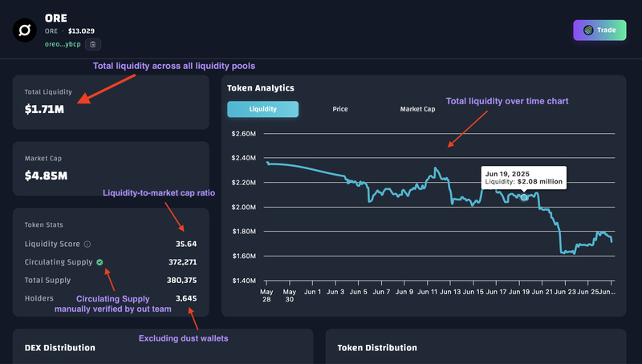Click the Total Liquidity $1.71M card

(x=111, y=103)
